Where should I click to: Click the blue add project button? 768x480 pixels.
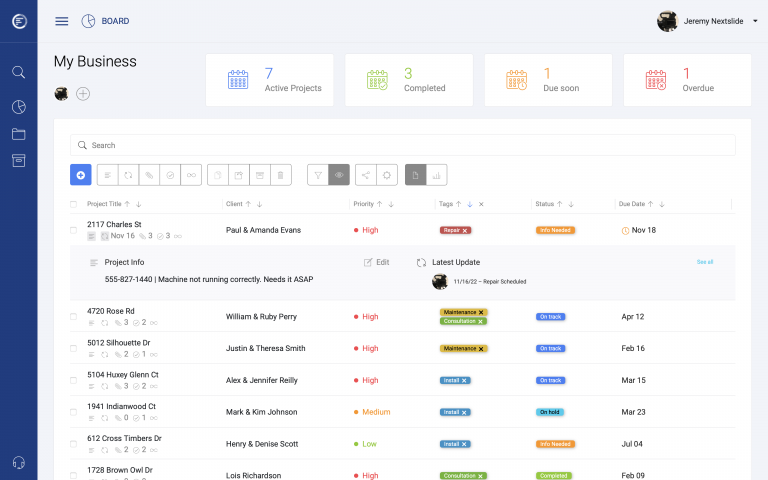(81, 175)
